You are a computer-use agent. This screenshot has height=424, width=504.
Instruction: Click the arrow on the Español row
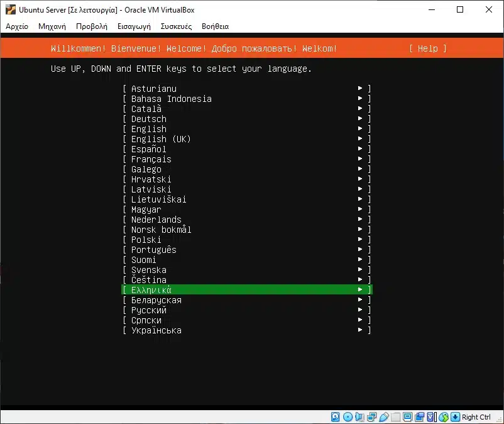pos(360,148)
